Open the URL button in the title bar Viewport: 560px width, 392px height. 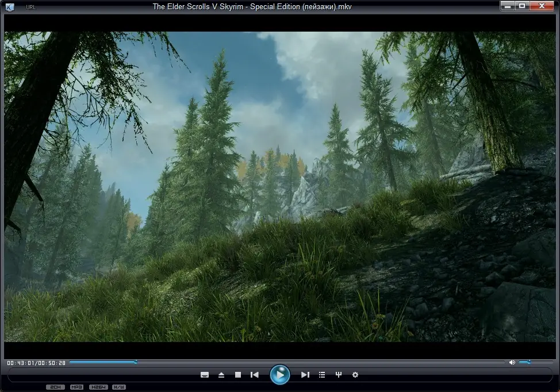tap(30, 7)
